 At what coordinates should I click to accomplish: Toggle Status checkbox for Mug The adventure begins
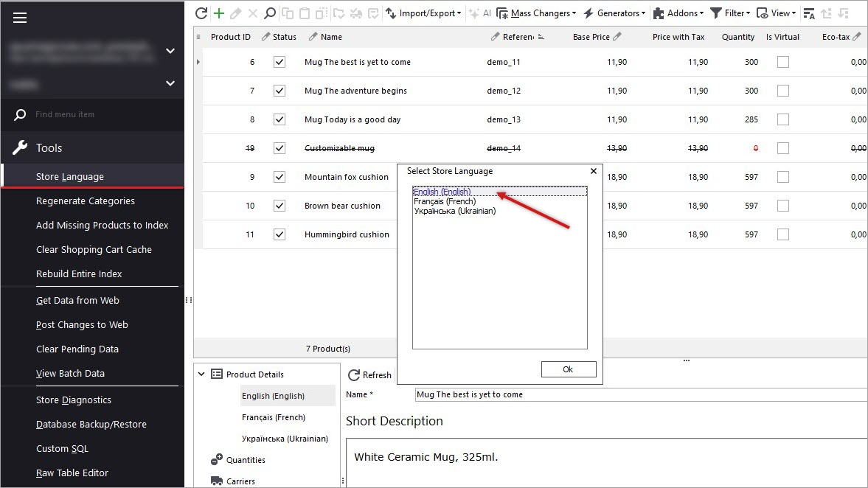[x=280, y=91]
